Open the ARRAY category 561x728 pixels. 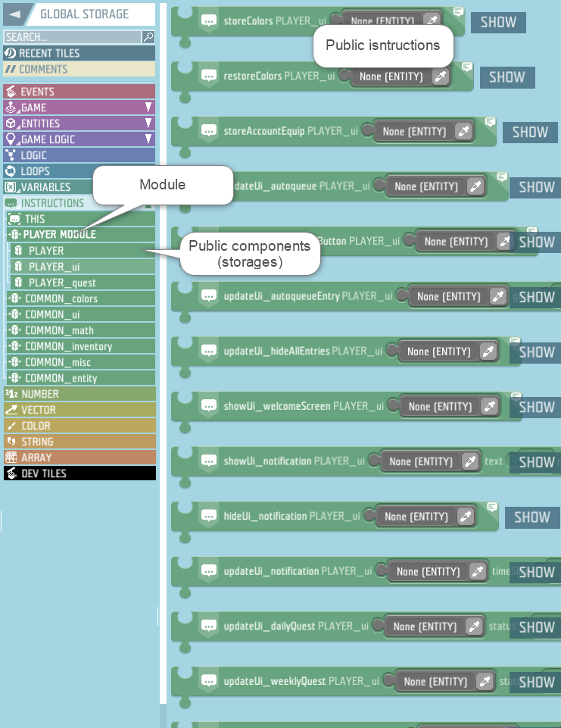(x=79, y=458)
